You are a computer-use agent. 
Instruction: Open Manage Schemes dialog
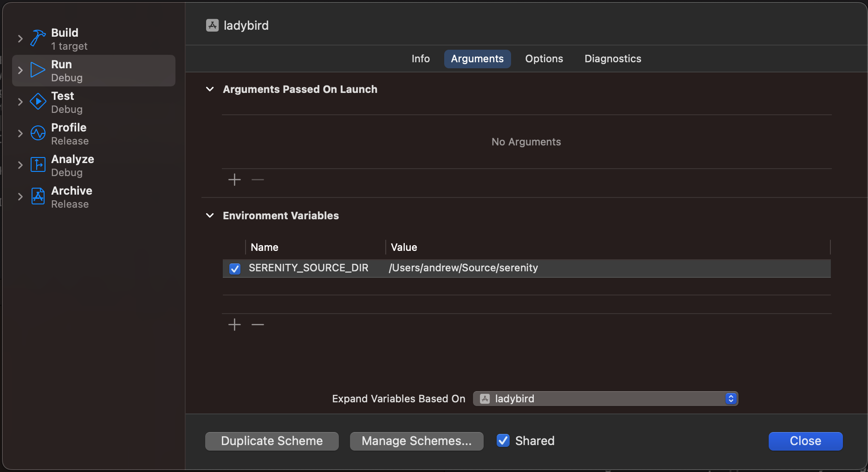[x=416, y=441]
